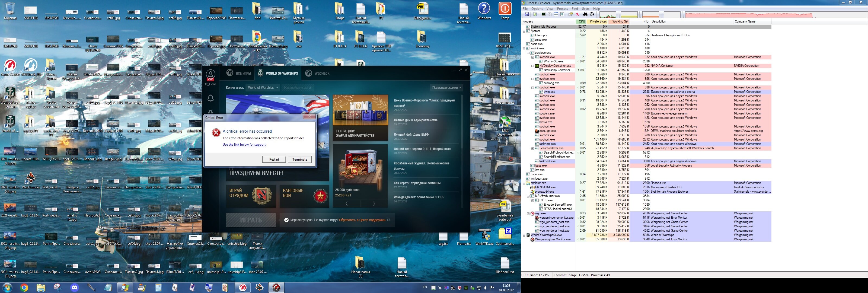Click the volume speaker icon in system tray

coord(486,288)
